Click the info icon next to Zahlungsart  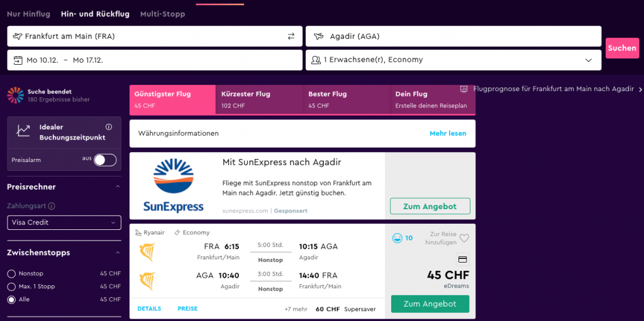[x=52, y=206]
